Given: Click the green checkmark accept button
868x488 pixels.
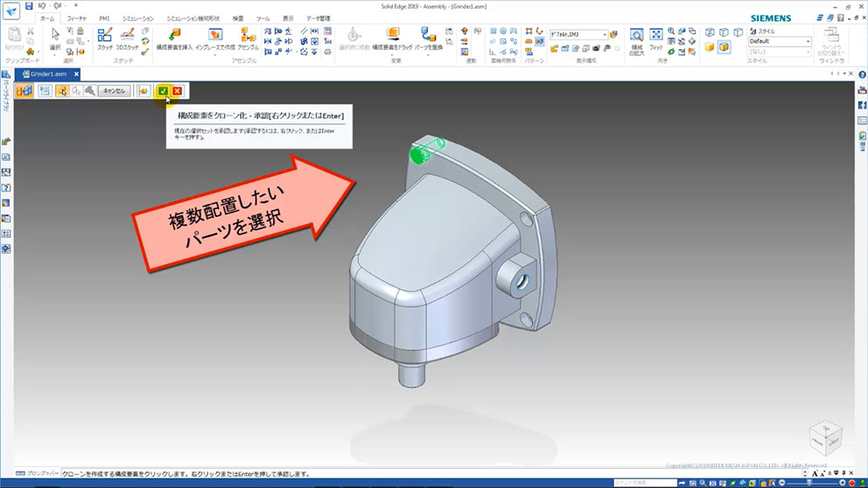Looking at the screenshot, I should [x=164, y=91].
